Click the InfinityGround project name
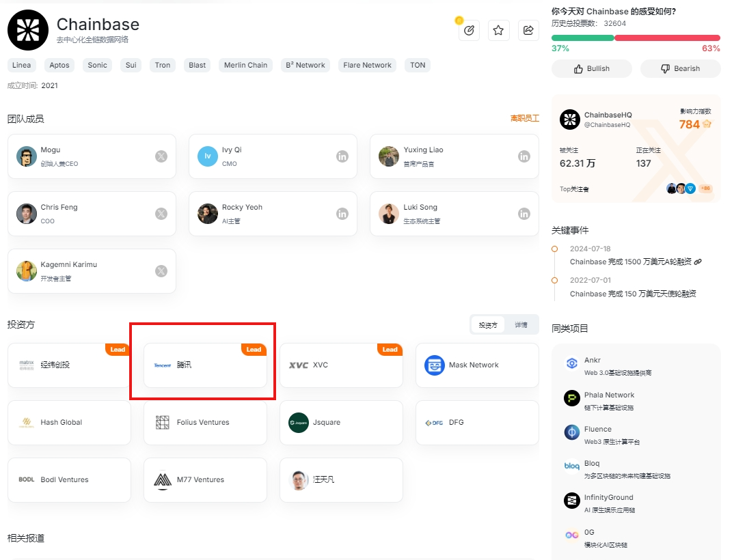Viewport: 747px width, 560px height. click(x=608, y=497)
